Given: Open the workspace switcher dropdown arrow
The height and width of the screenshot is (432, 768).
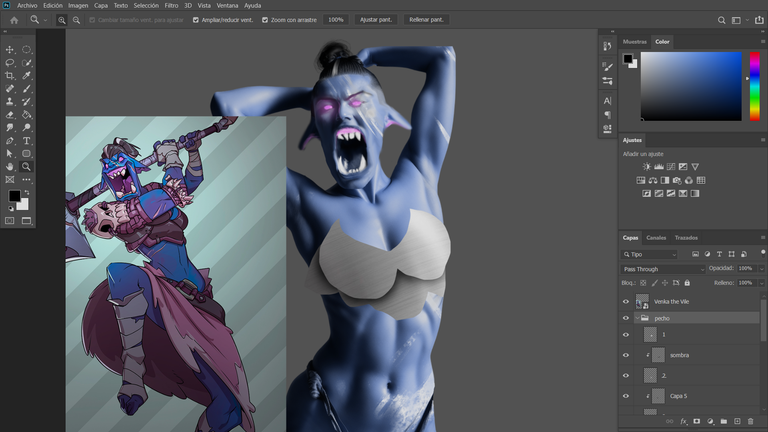Looking at the screenshot, I should 747,20.
